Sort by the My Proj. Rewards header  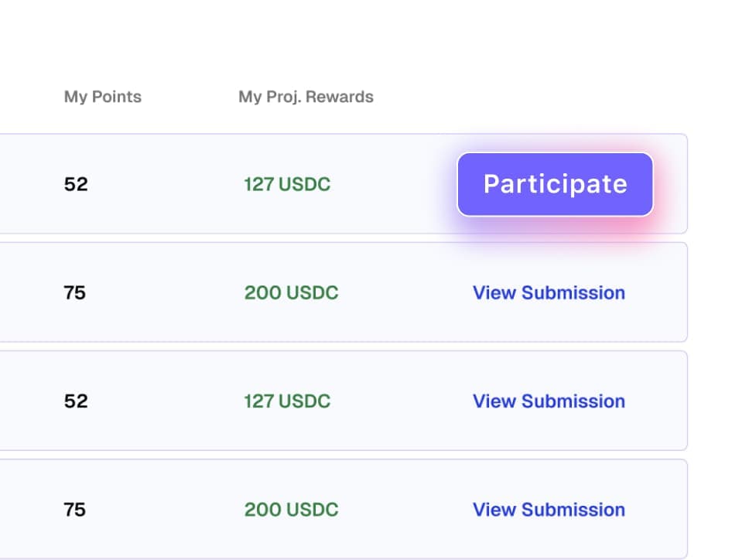point(306,97)
